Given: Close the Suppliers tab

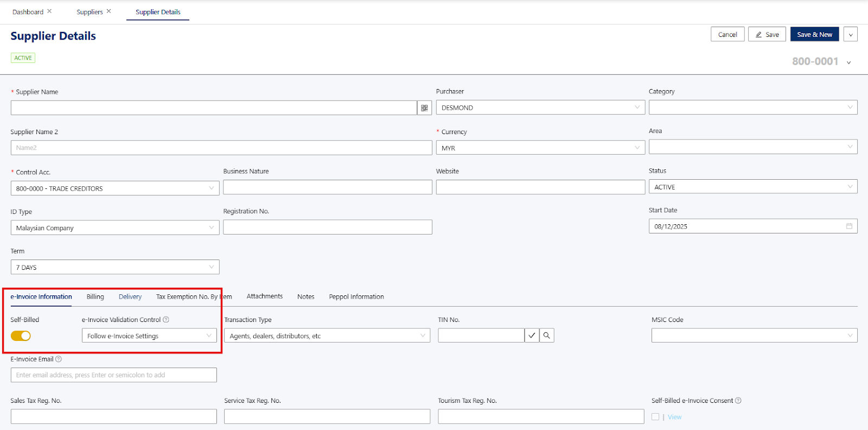Looking at the screenshot, I should click(x=108, y=11).
